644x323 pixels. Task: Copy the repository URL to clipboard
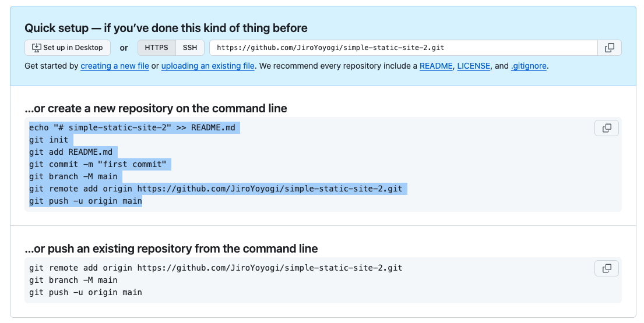610,48
